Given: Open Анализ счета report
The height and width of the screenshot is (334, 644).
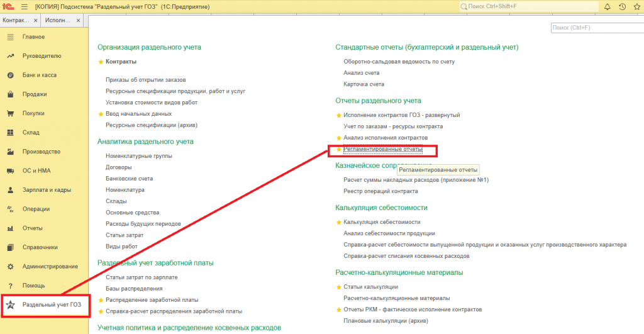Looking at the screenshot, I should click(x=362, y=73).
